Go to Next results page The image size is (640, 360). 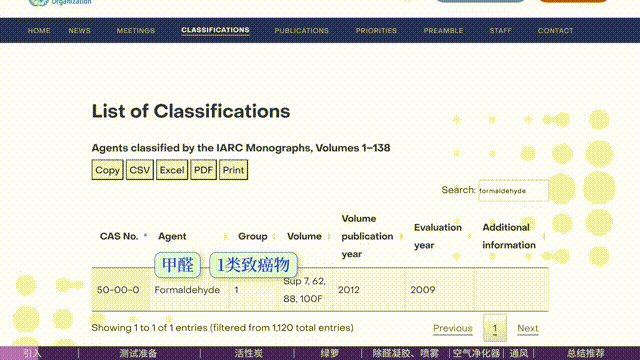pyautogui.click(x=527, y=328)
